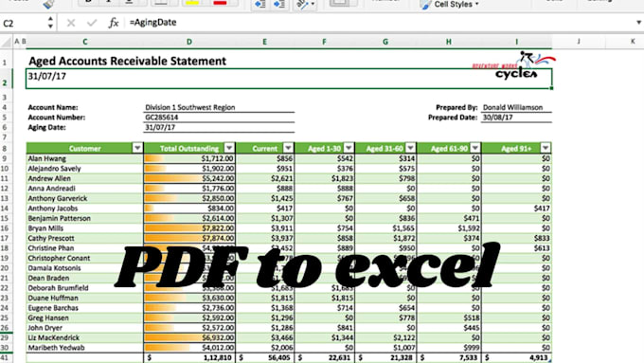The width and height of the screenshot is (644, 363).
Task: Open the Aged 1-30 filter dropdown
Action: point(349,148)
